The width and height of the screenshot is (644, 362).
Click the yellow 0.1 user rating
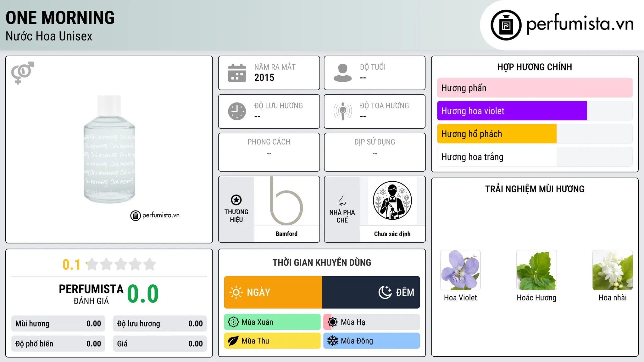click(x=71, y=265)
